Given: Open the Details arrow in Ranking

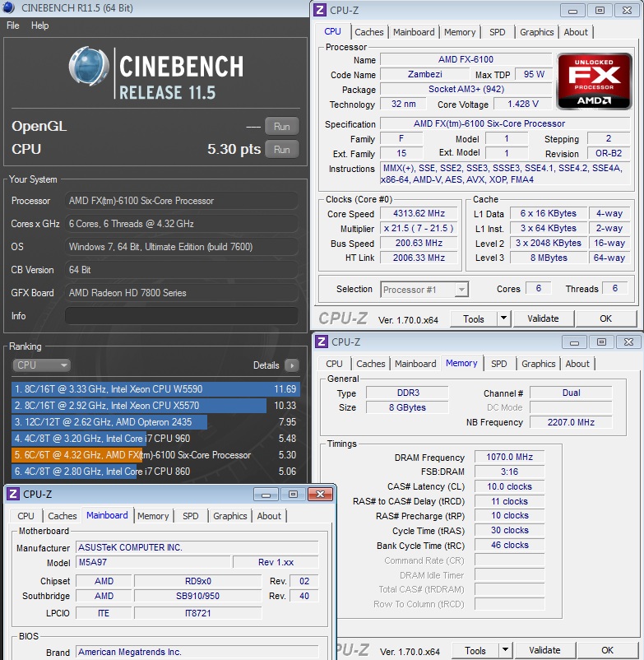Looking at the screenshot, I should (x=291, y=365).
